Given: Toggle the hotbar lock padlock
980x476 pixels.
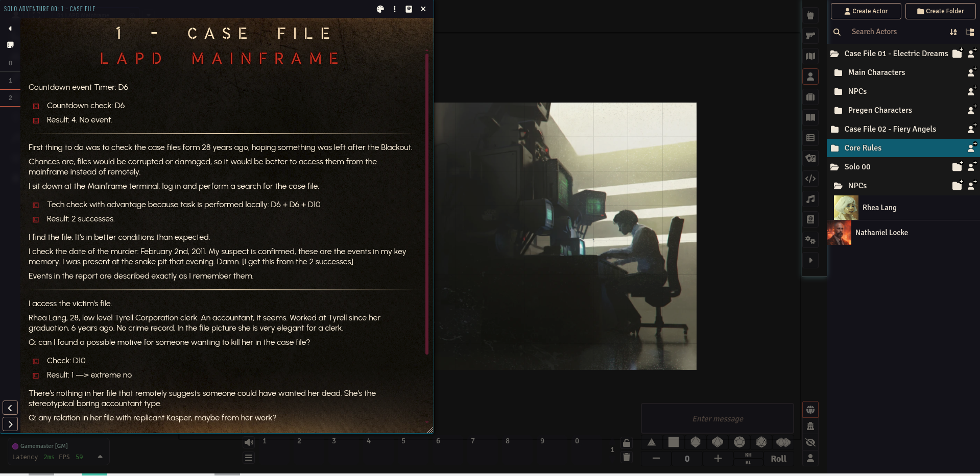Looking at the screenshot, I should click(x=627, y=442).
